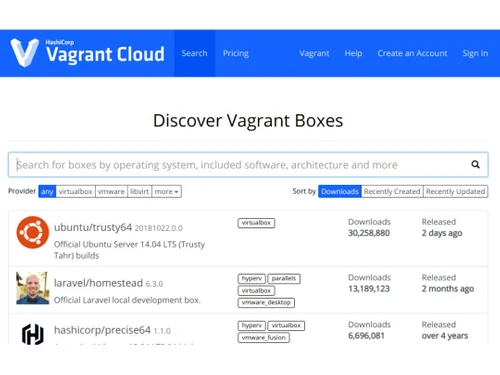Select provider filter 'virtualbox'

(75, 192)
